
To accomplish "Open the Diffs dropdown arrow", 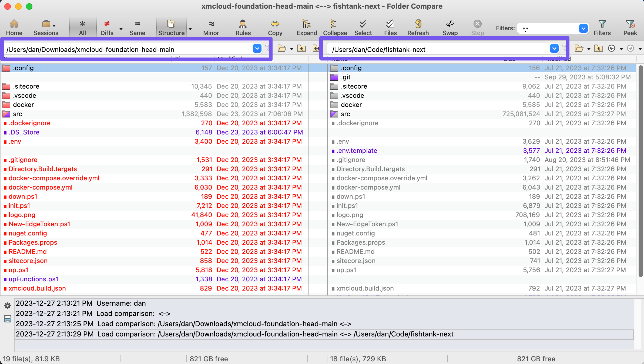I will coord(121,29).
